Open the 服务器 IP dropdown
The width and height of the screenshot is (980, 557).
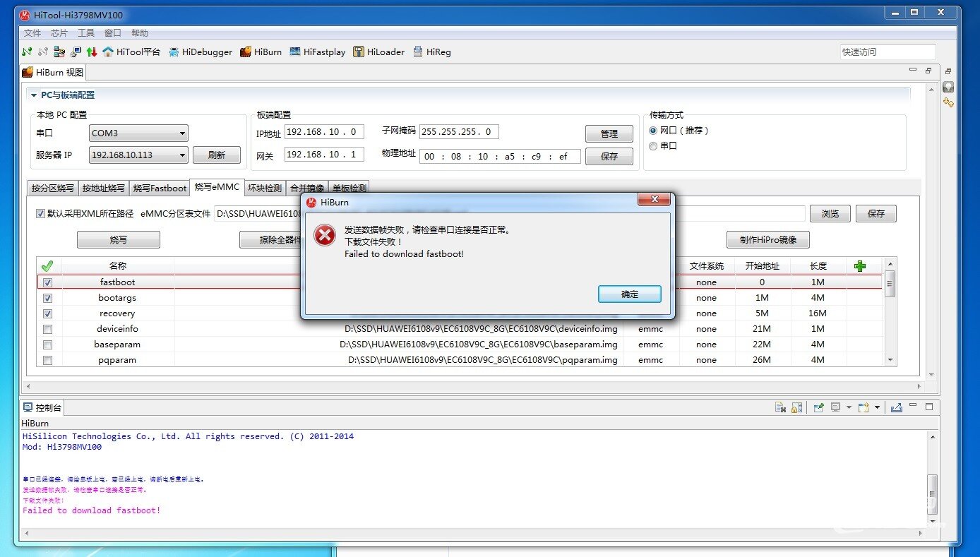139,155
